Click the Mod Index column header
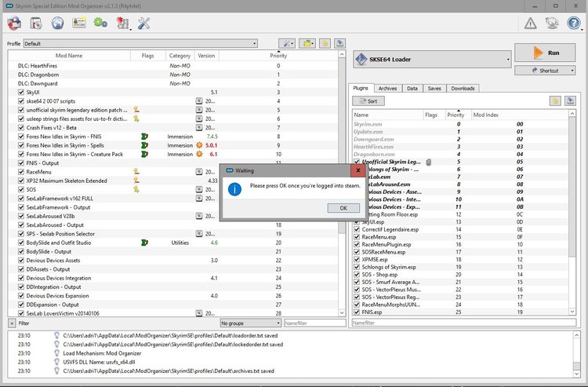 pos(520,115)
